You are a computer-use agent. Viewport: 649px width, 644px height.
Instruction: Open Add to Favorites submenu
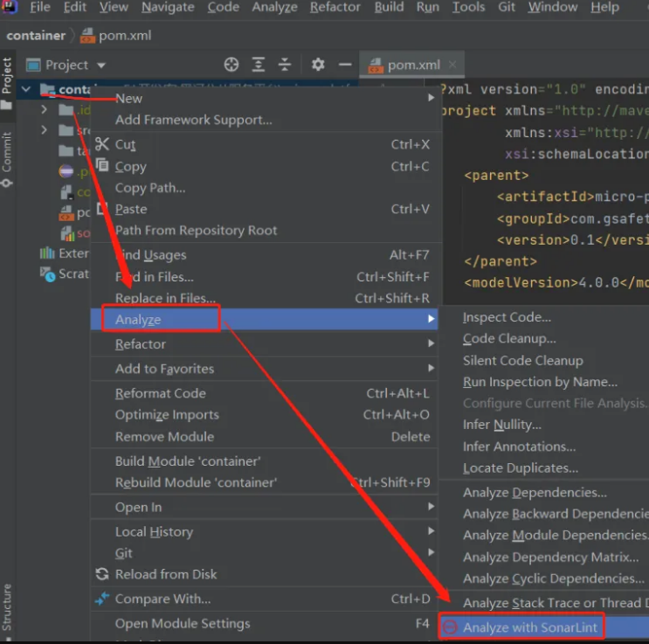tap(264, 369)
